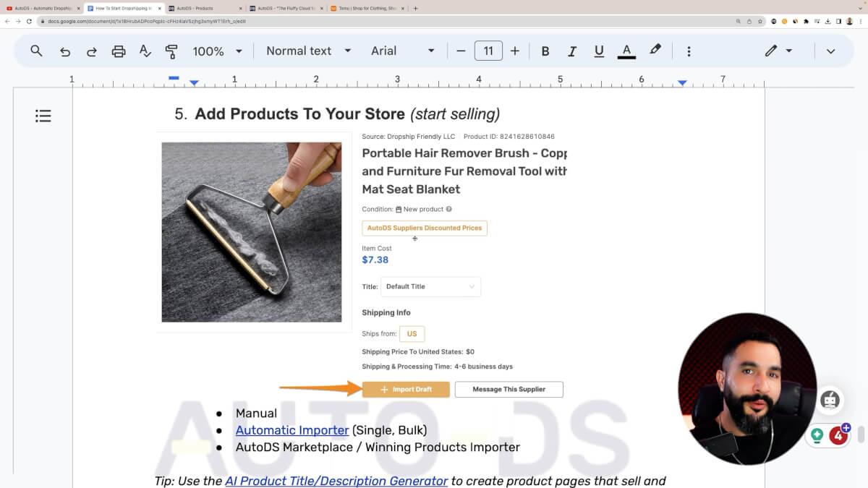Open the Automatic Importer link

[292, 430]
